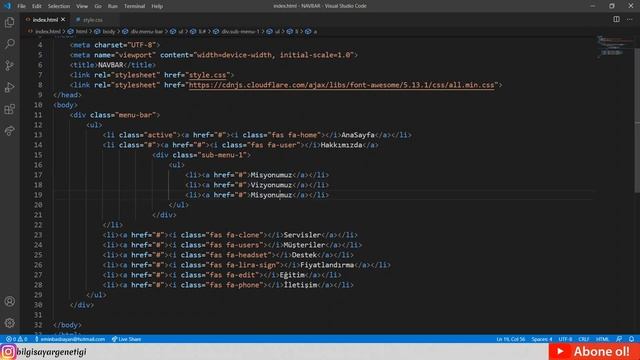The width and height of the screenshot is (640, 360).
Task: Open the Search view in activity bar
Action: (x=9, y=44)
